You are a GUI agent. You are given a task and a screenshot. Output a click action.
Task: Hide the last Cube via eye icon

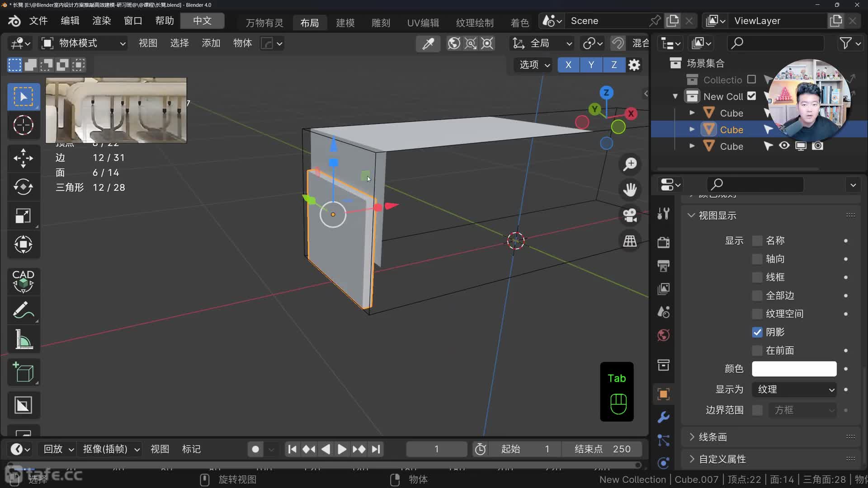[784, 146]
